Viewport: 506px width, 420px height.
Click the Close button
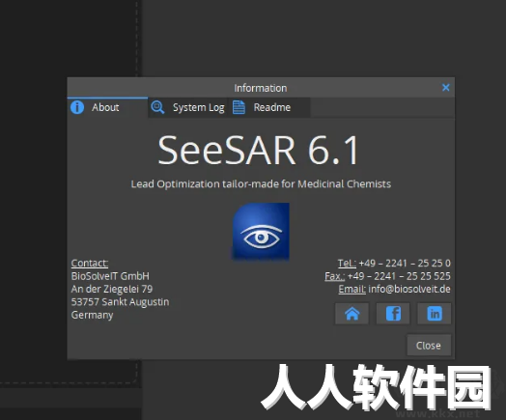pyautogui.click(x=429, y=345)
